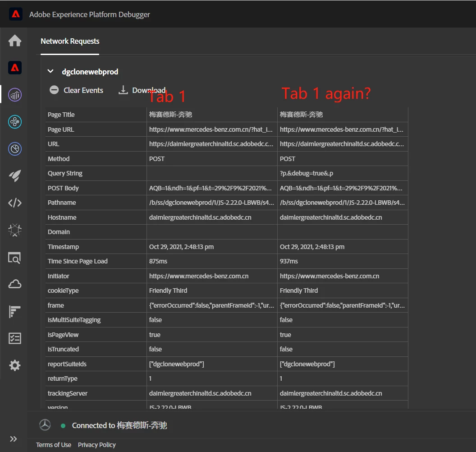Screen dimensions: 476x452
Task: Click first-column trackingServer value
Action: [x=200, y=393]
